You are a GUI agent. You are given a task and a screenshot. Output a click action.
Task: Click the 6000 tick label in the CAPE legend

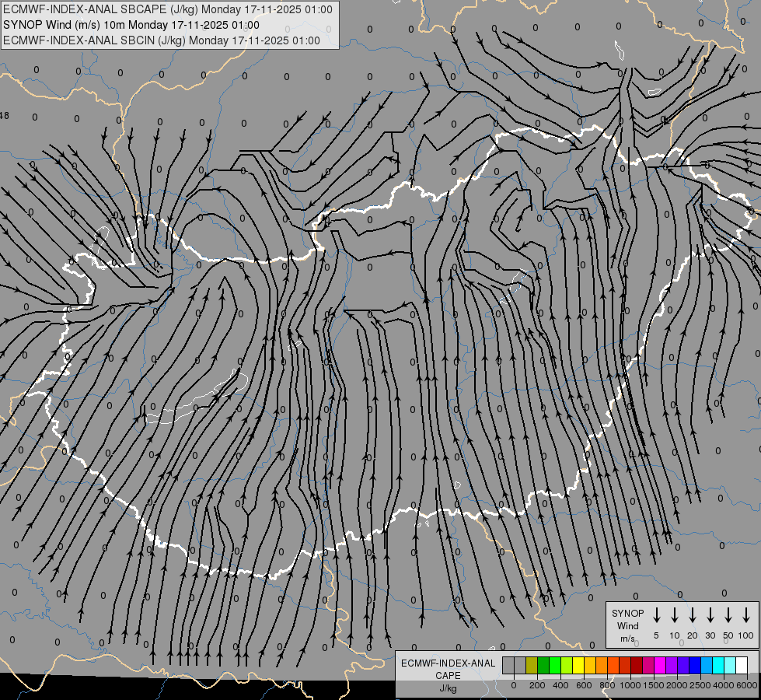747,685
